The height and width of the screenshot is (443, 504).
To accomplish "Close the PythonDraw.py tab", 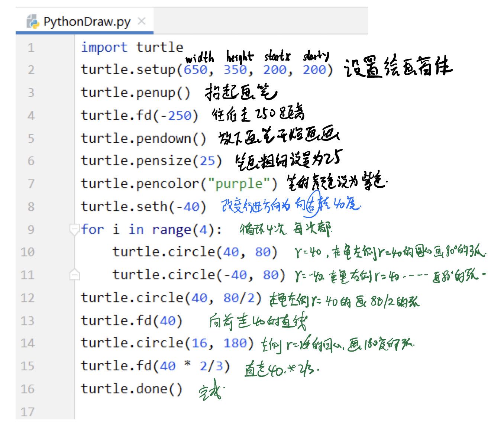I will pyautogui.click(x=142, y=21).
